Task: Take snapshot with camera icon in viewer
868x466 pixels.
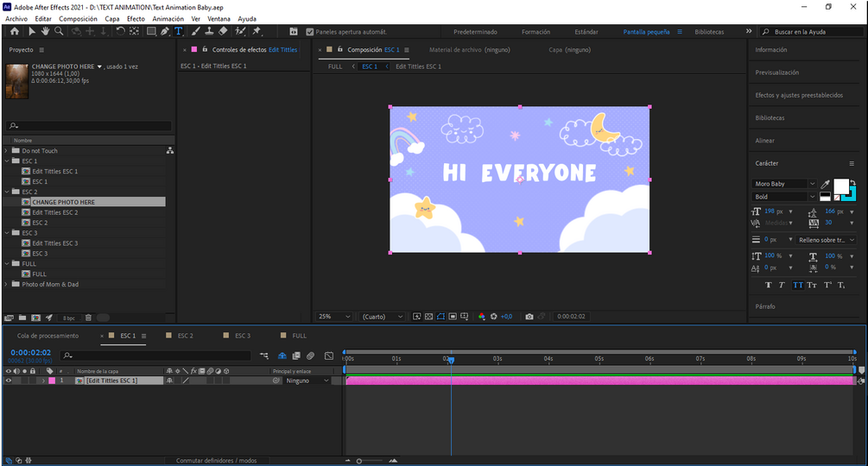Action: (x=529, y=316)
